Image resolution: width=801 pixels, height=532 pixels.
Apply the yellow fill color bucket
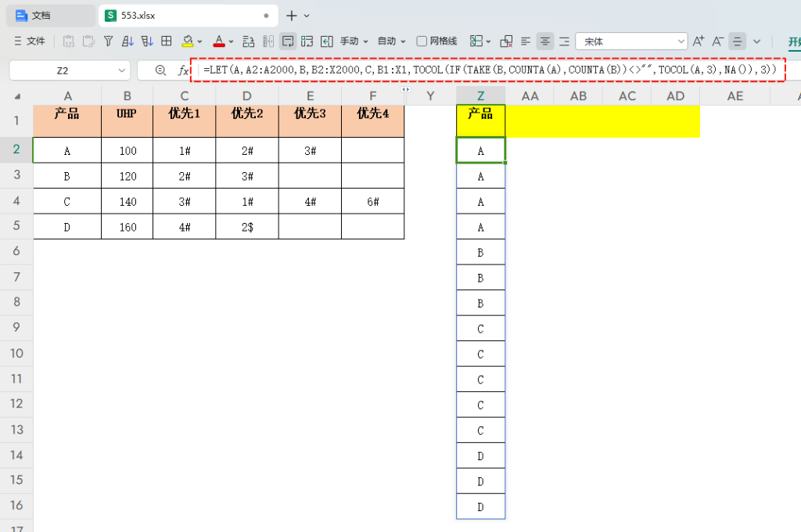click(x=188, y=41)
